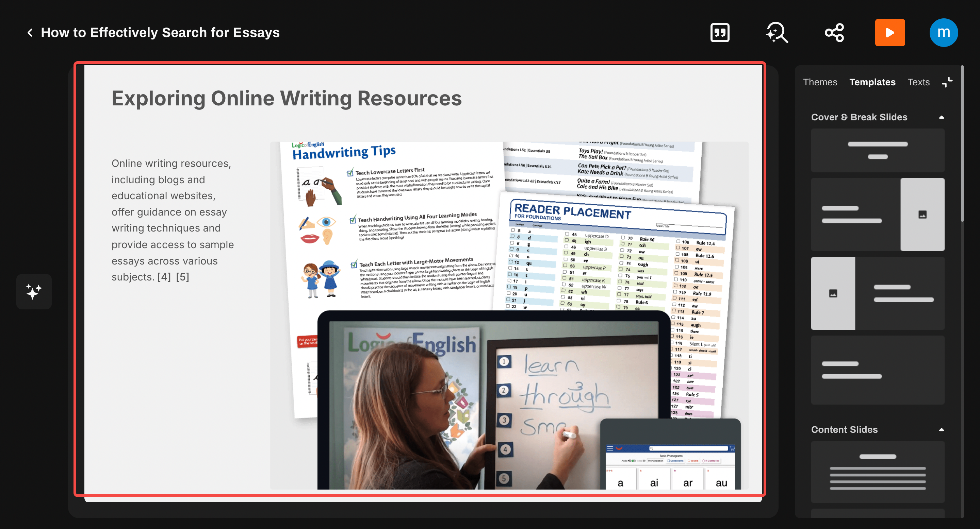Image resolution: width=980 pixels, height=529 pixels.
Task: Go back using the chevron beside the title
Action: coord(30,33)
